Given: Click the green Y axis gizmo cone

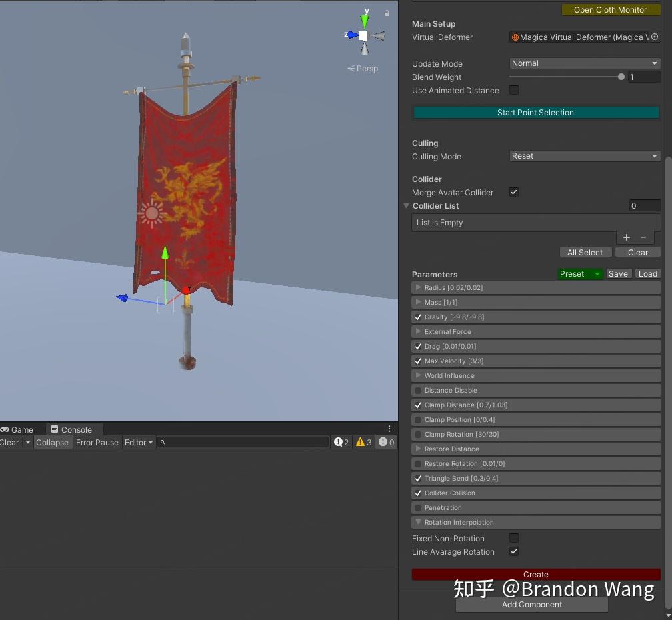Looking at the screenshot, I should click(x=365, y=21).
